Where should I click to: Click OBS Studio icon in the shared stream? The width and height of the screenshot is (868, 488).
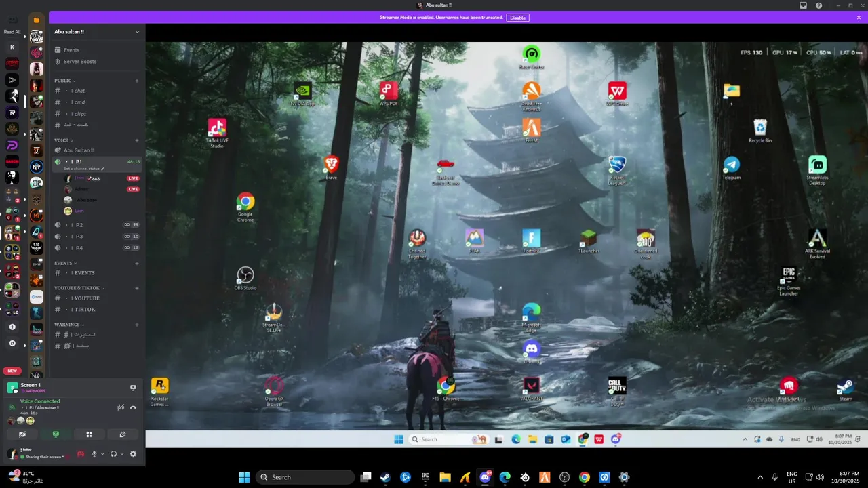(245, 275)
